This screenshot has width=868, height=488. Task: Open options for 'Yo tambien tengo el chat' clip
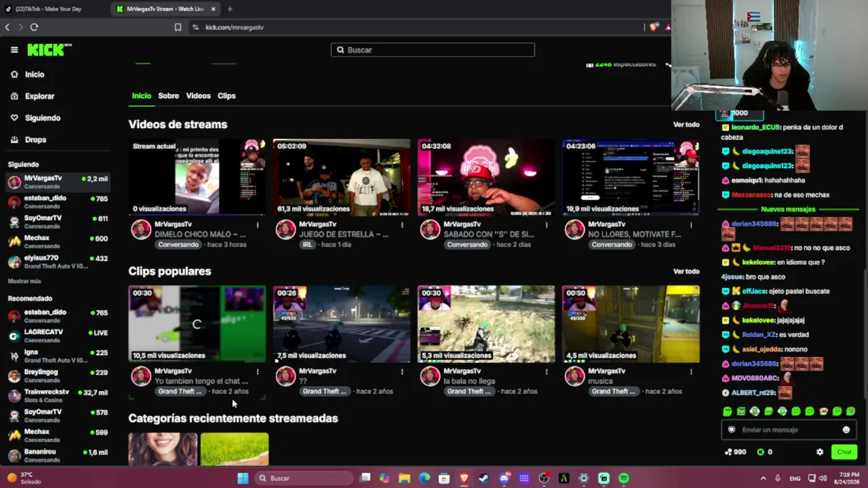(x=258, y=371)
